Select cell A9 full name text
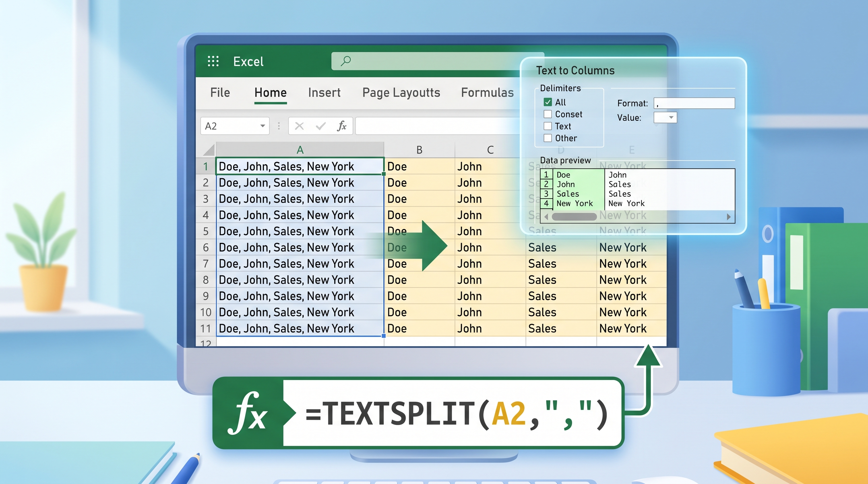Viewport: 868px width, 484px height. click(300, 296)
